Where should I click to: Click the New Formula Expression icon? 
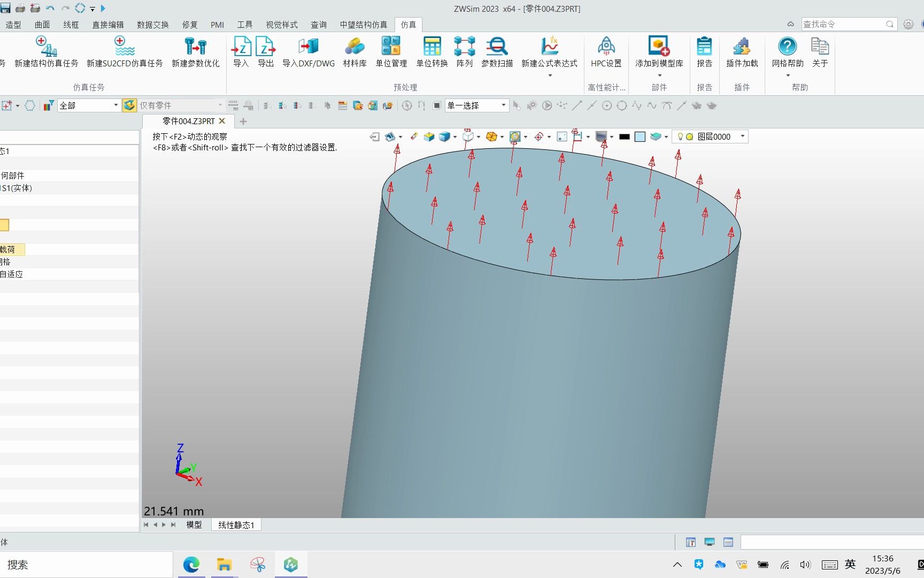pyautogui.click(x=550, y=47)
